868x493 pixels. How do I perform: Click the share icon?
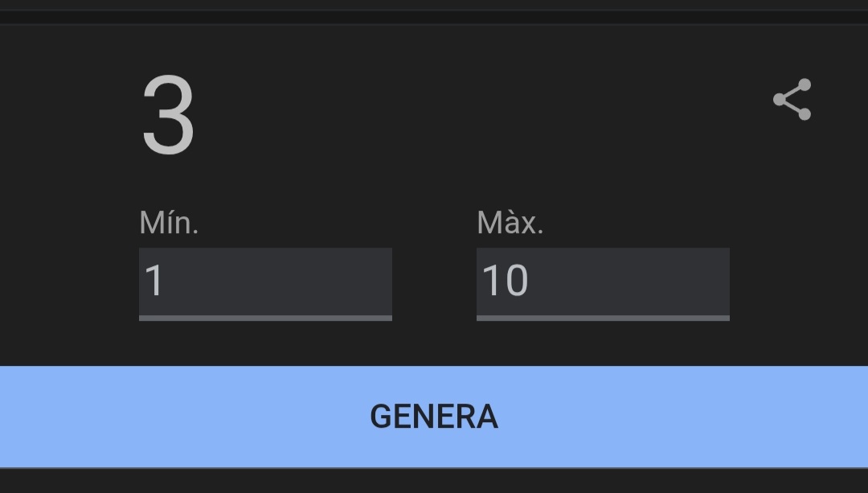click(792, 99)
